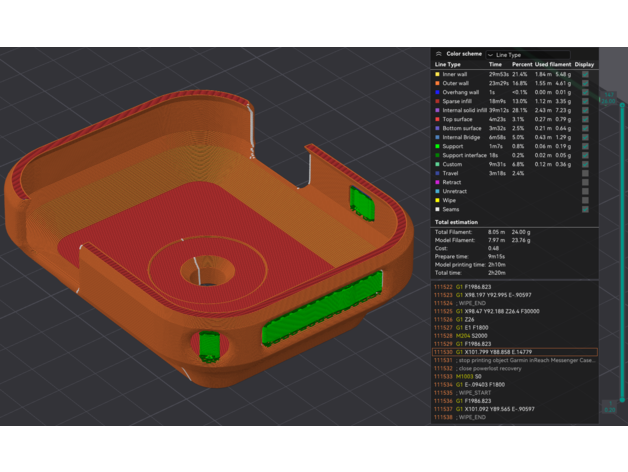Click the purple Internal solid infill swatch
Image resolution: width=628 pixels, height=472 pixels.
coord(437,110)
